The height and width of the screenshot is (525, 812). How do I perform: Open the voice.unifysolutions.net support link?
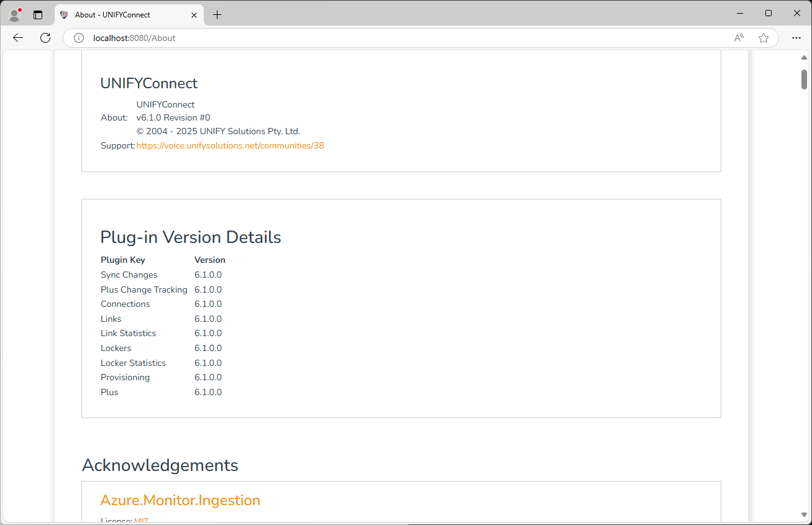[x=230, y=146]
